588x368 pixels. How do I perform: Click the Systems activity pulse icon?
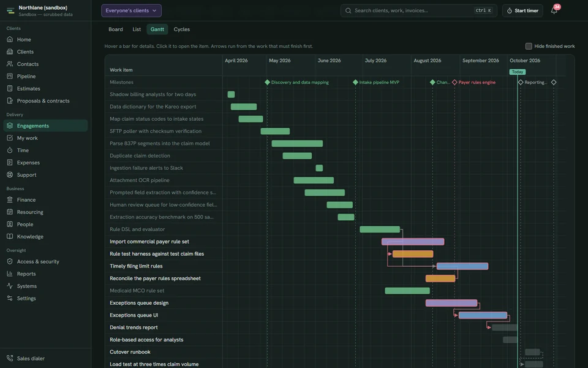point(10,286)
